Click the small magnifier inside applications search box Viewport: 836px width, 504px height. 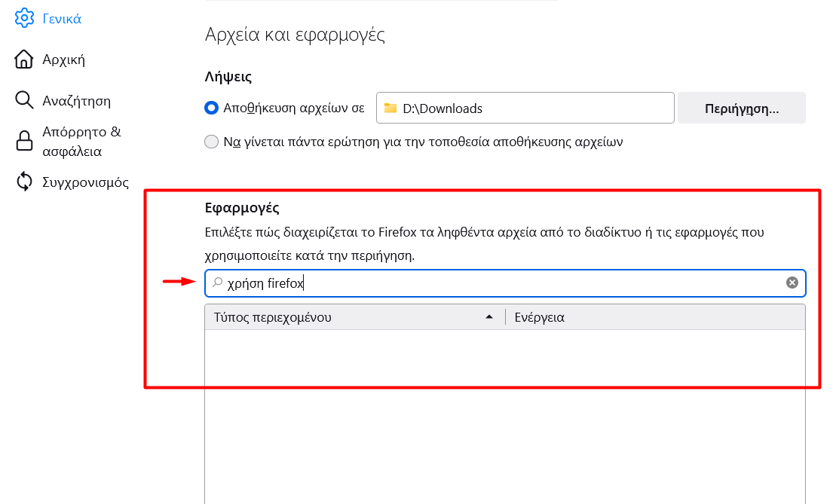[218, 282]
